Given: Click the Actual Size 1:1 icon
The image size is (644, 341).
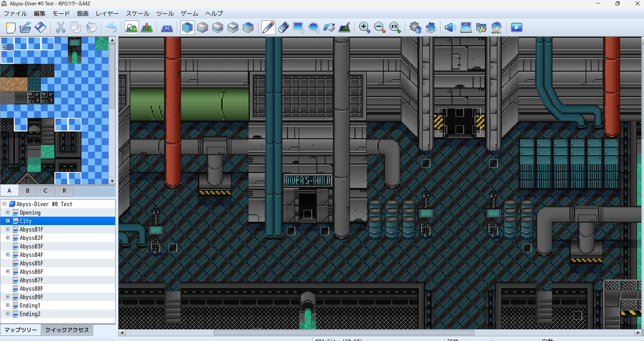Looking at the screenshot, I should (x=396, y=27).
